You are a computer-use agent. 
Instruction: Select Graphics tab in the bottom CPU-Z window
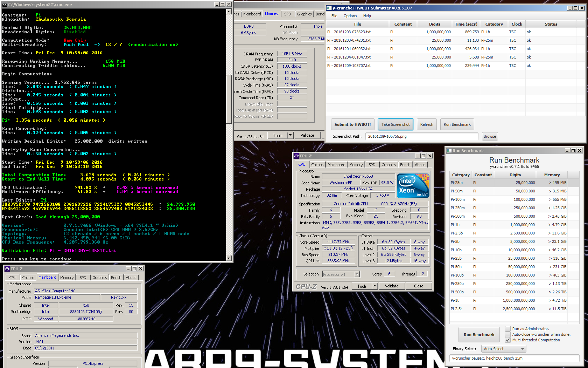[100, 278]
